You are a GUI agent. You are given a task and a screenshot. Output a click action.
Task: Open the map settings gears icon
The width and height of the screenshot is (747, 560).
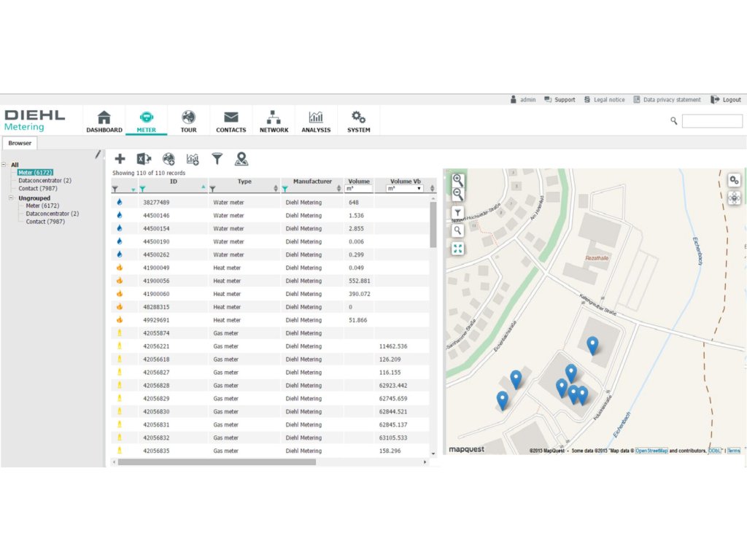pyautogui.click(x=734, y=179)
